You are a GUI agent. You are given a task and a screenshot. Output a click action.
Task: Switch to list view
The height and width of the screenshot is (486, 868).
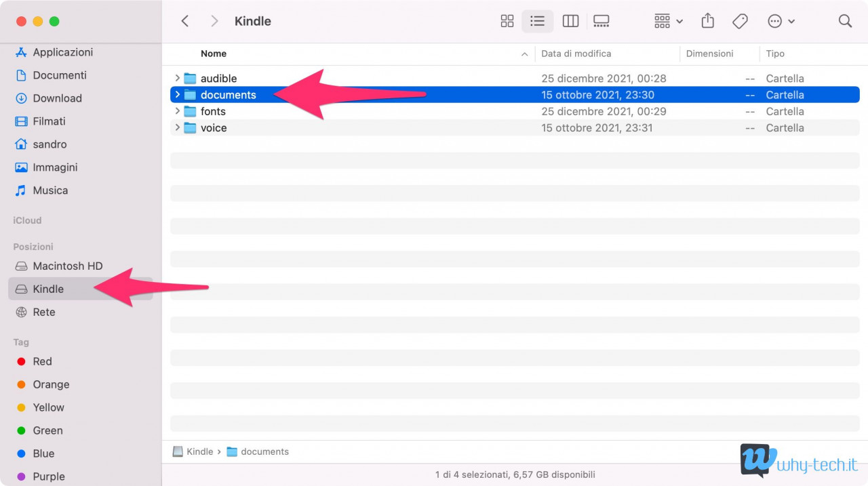pos(538,21)
